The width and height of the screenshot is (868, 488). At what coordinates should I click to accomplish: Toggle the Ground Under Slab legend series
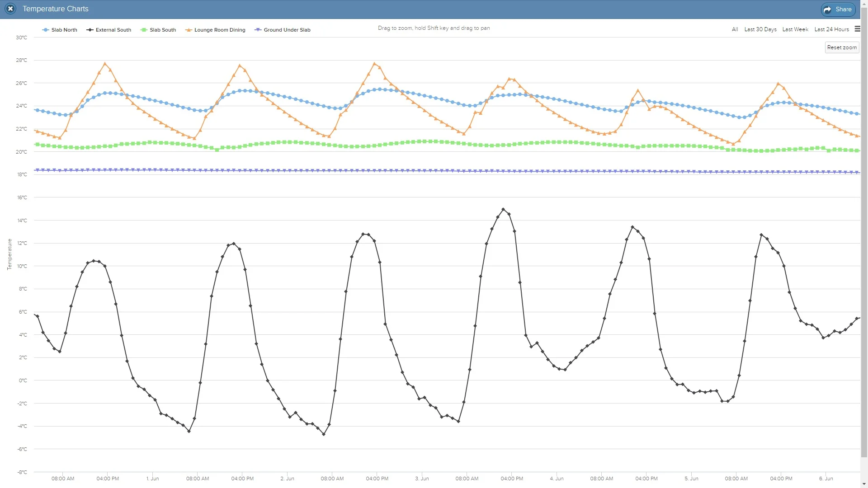(283, 30)
